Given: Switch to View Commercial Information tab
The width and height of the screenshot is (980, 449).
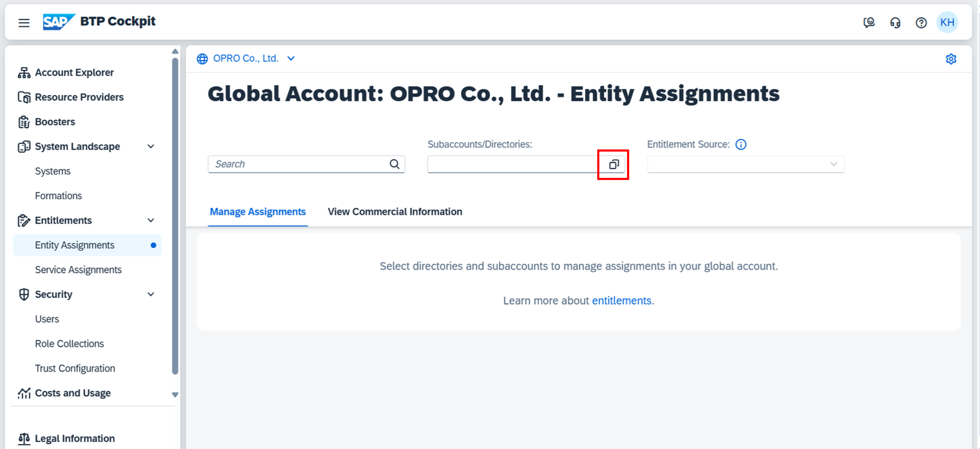Looking at the screenshot, I should pyautogui.click(x=394, y=212).
